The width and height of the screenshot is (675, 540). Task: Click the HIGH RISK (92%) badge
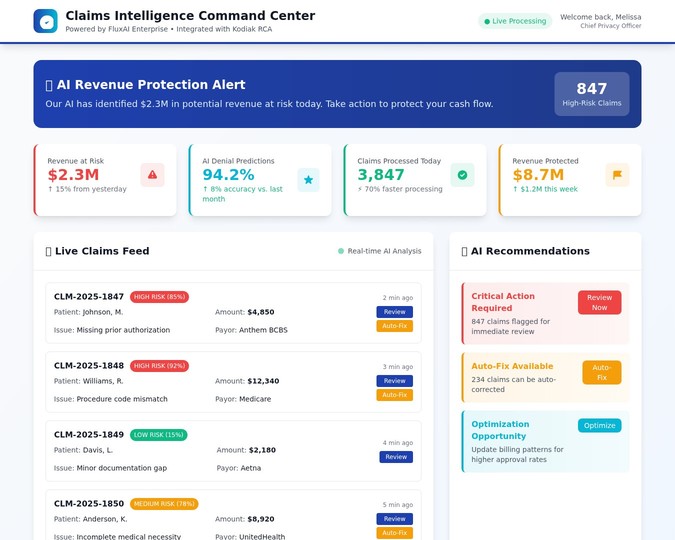pos(159,366)
